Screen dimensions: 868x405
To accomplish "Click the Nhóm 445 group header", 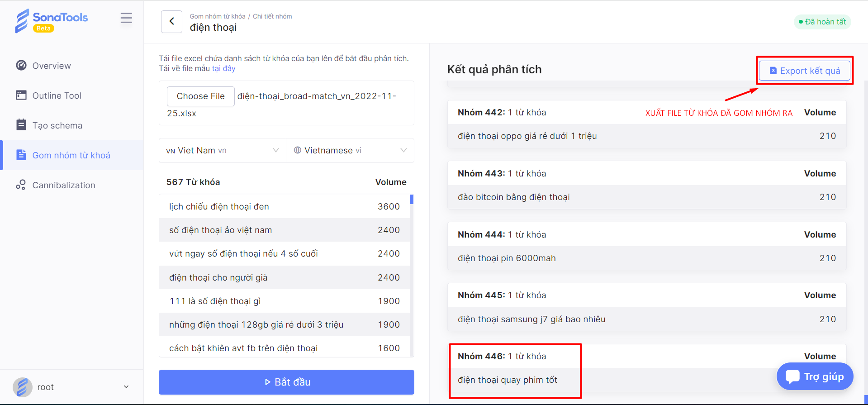I will click(647, 295).
